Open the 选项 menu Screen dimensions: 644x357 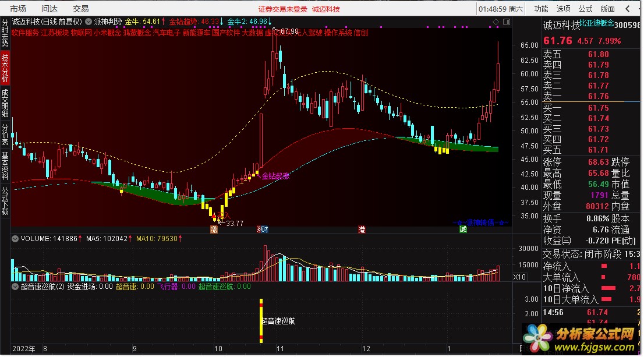pos(563,9)
